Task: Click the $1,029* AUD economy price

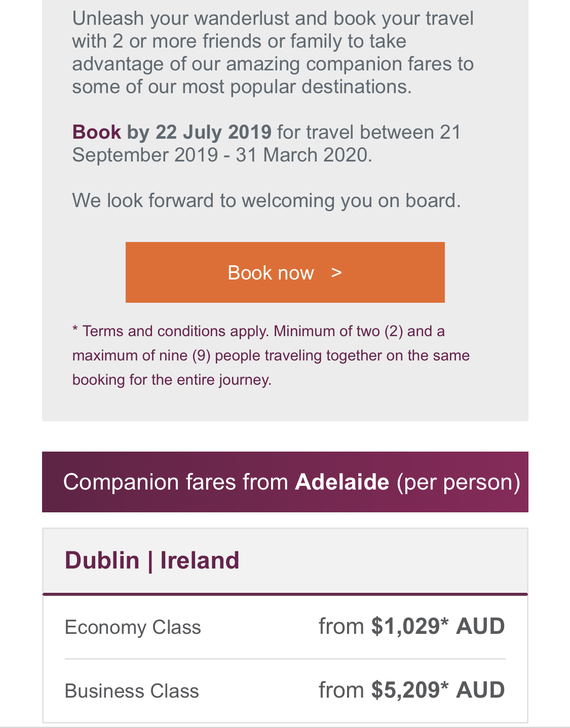Action: click(x=438, y=626)
